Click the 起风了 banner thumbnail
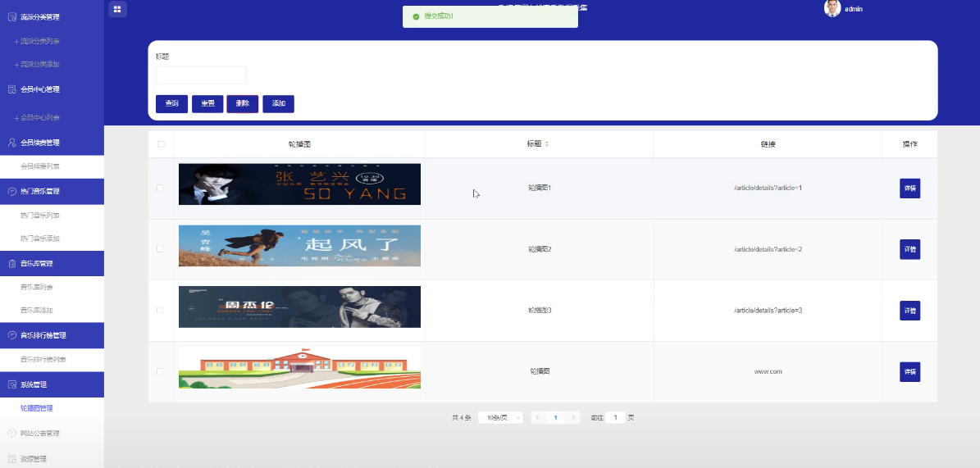 coord(299,246)
